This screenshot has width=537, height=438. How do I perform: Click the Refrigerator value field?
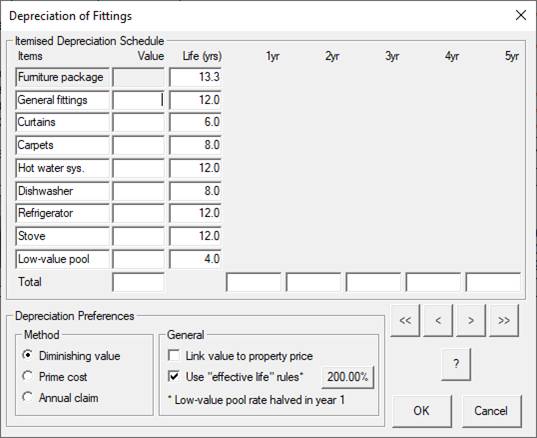pyautogui.click(x=138, y=213)
